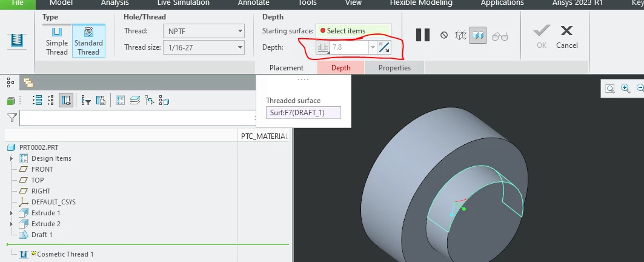644x262 pixels.
Task: Click the PTC_MATERIAL column header
Action: (265, 136)
